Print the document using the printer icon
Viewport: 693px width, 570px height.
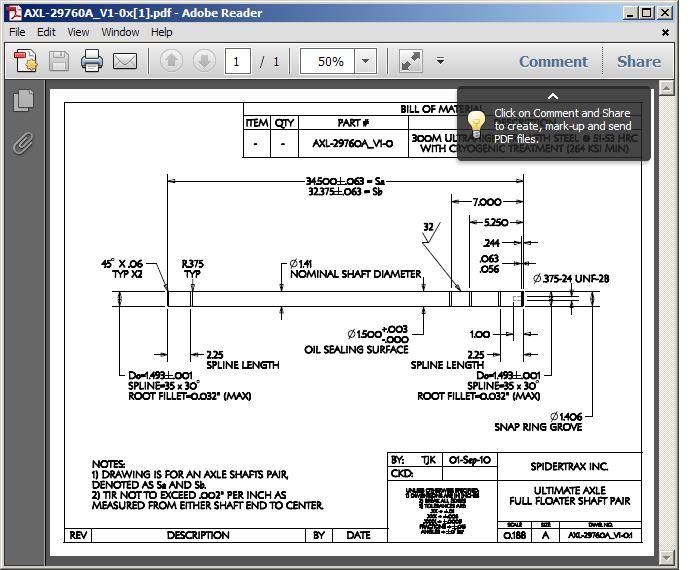pos(92,62)
